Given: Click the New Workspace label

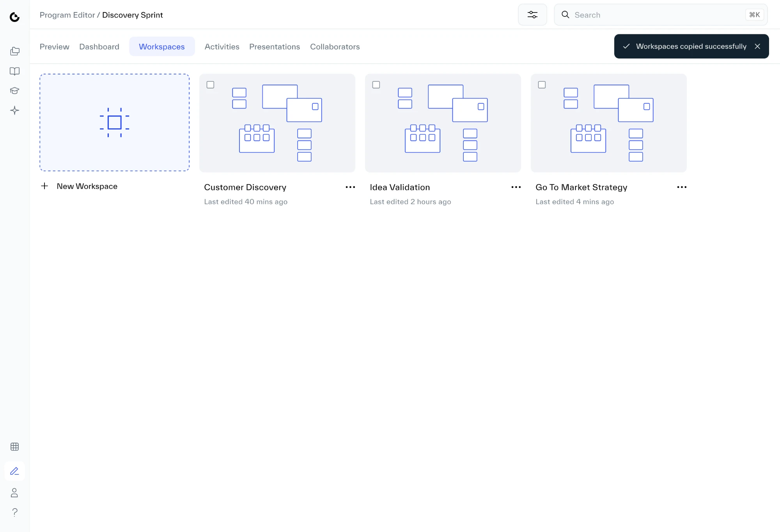Looking at the screenshot, I should click(87, 186).
